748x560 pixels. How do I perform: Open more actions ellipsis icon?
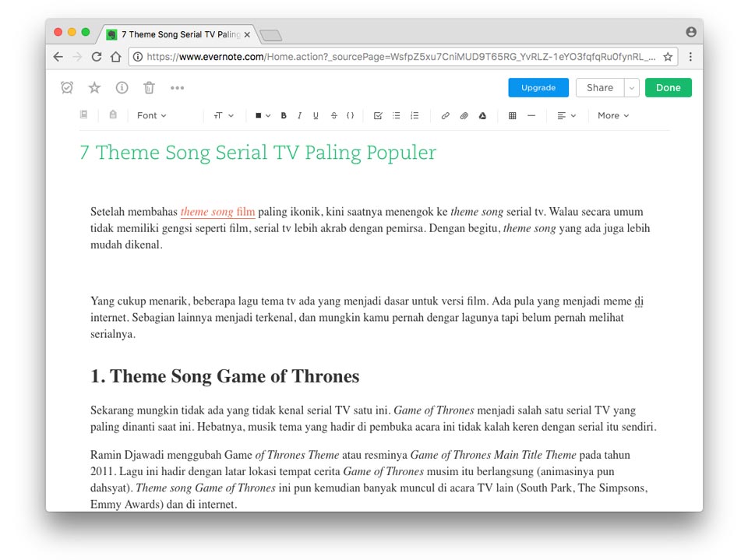(x=178, y=88)
